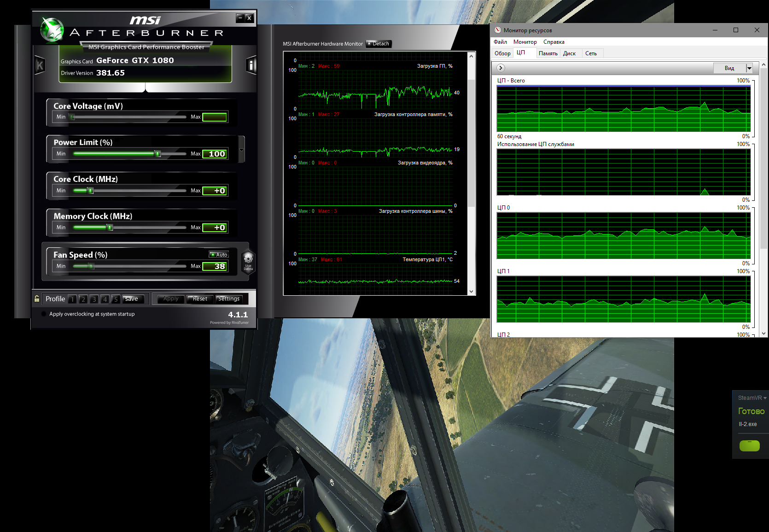This screenshot has width=769, height=532.
Task: Toggle the profile lock padlock icon
Action: coord(37,298)
